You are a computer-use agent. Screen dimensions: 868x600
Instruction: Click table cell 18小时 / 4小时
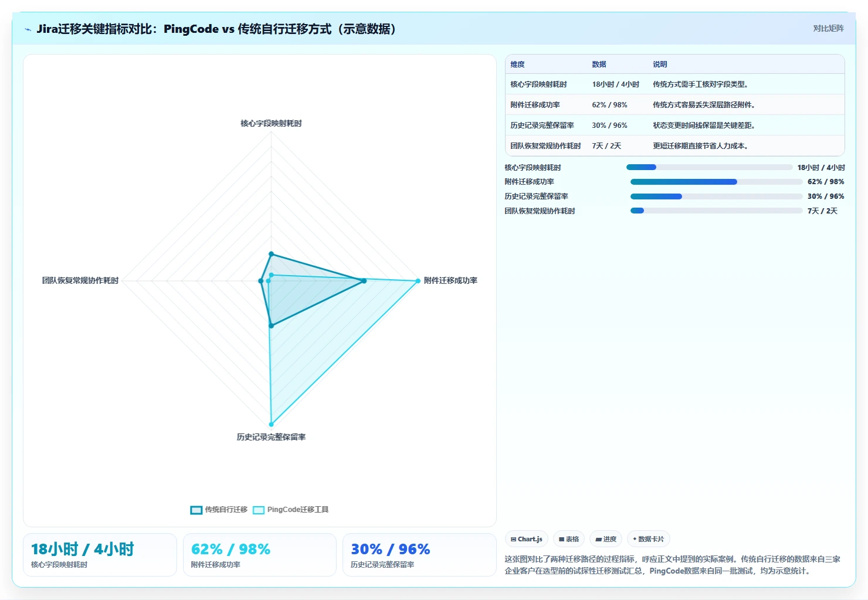click(615, 84)
